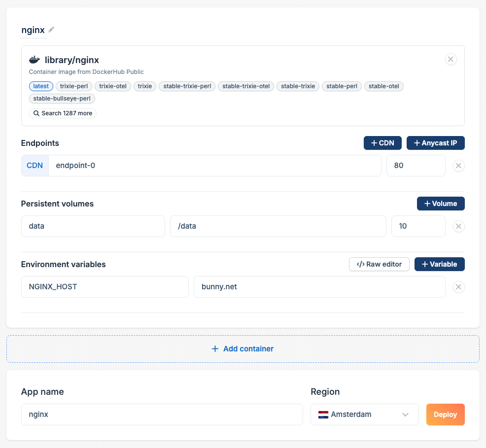The image size is (486, 448).
Task: Add an Anycast IP endpoint
Action: pos(436,143)
